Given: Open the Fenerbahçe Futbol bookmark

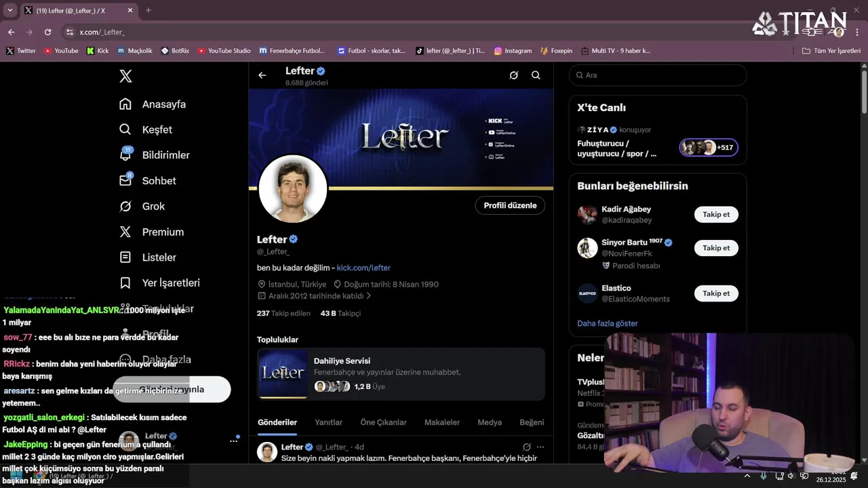Looking at the screenshot, I should click(x=292, y=51).
